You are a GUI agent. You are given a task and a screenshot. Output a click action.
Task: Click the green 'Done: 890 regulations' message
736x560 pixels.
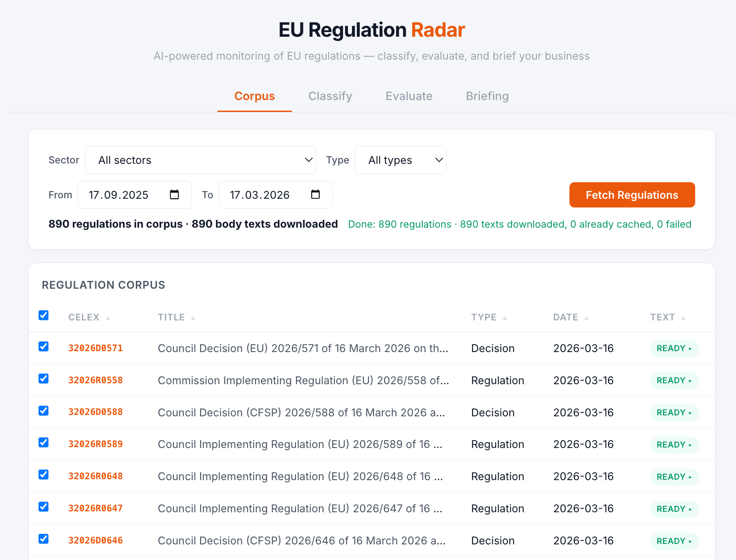[x=520, y=224]
